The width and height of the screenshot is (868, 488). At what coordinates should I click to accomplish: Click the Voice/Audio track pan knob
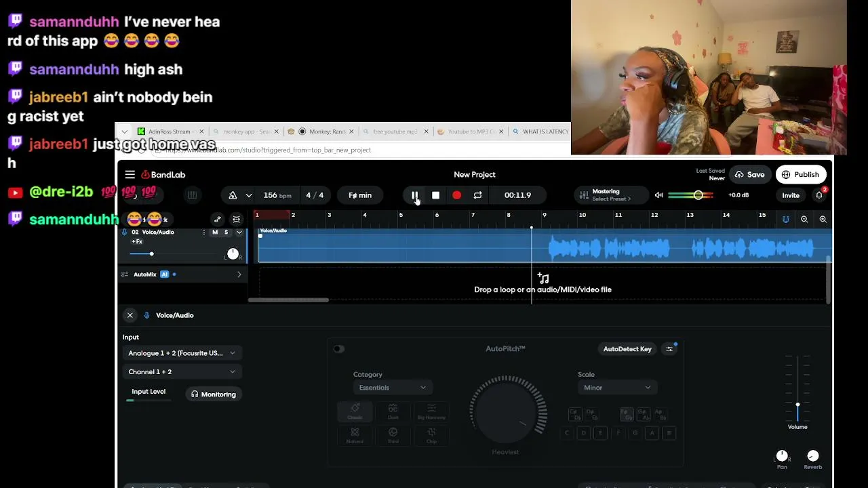tap(233, 254)
